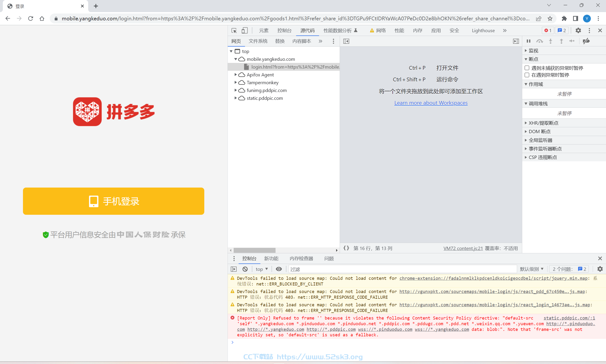The width and height of the screenshot is (606, 364).
Task: Open VM72 content.js:21 link
Action: 463,248
